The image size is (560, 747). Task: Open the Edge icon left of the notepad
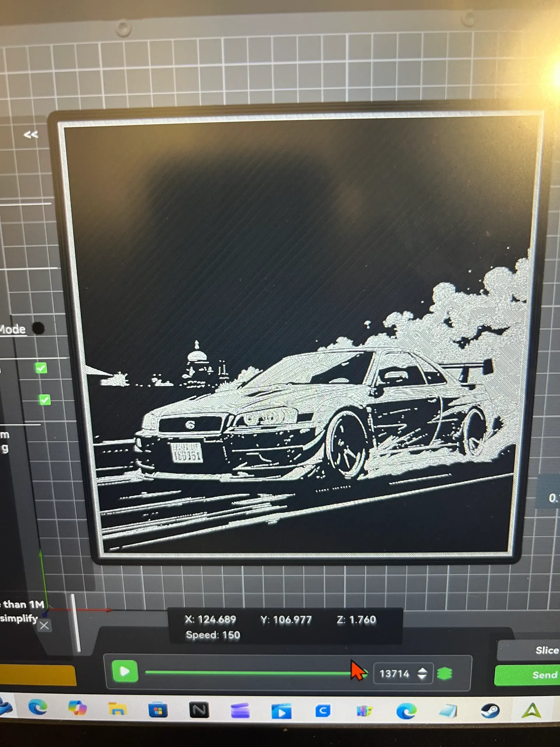pyautogui.click(x=406, y=711)
